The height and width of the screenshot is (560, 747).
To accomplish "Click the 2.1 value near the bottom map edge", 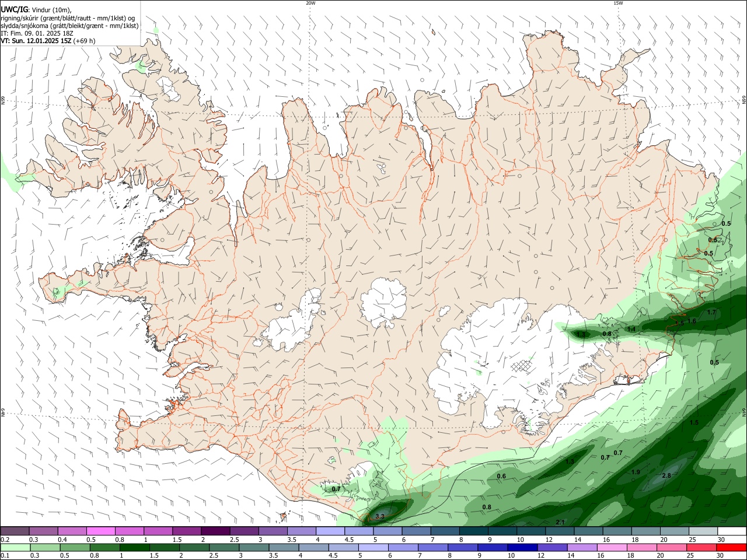I will pyautogui.click(x=560, y=522).
